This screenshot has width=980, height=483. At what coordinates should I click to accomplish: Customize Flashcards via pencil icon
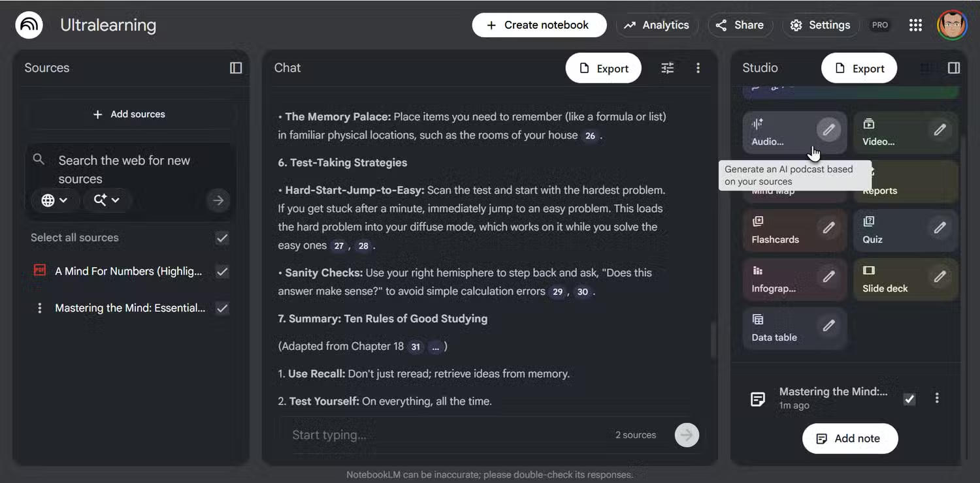coord(828,228)
